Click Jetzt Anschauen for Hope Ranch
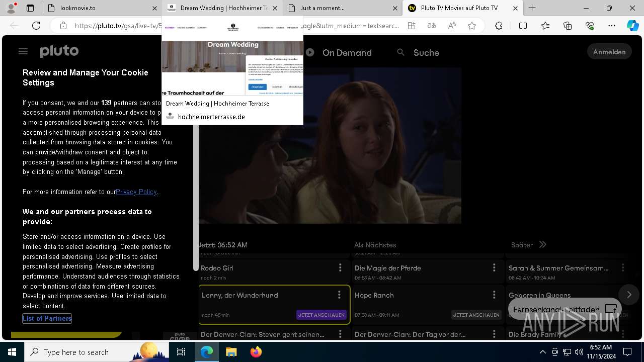This screenshot has width=644, height=362. (x=476, y=315)
